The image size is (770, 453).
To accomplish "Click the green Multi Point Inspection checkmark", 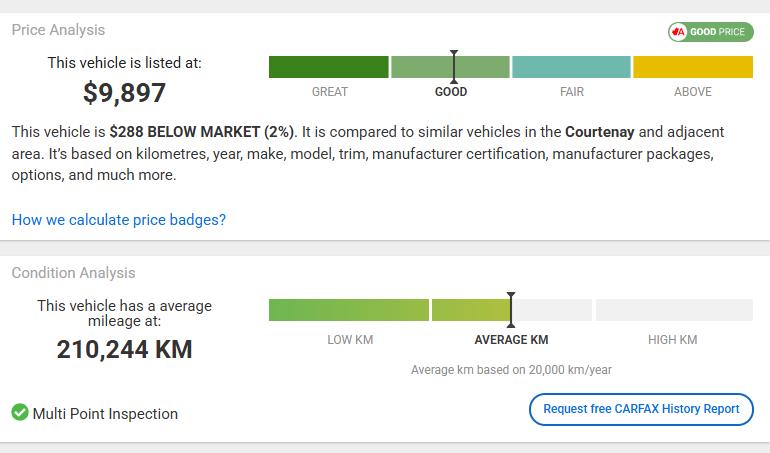I will (x=20, y=412).
